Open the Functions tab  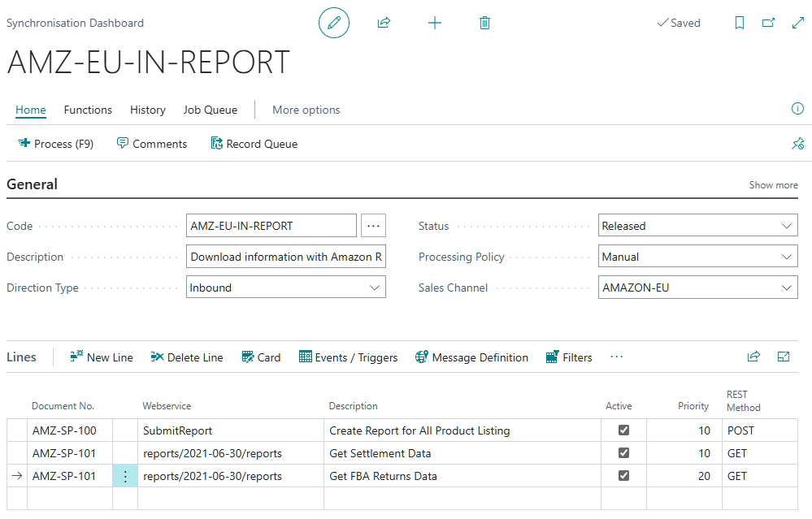(x=88, y=110)
